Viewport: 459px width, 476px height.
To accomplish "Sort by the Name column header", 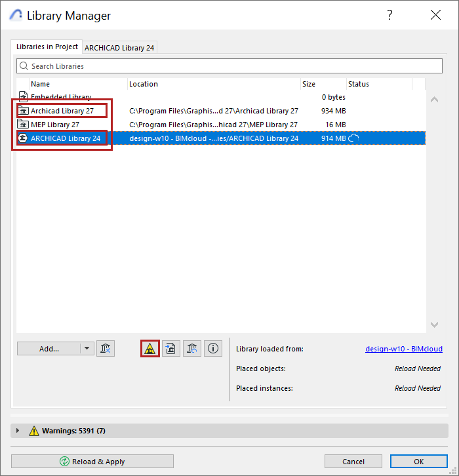I will point(78,84).
